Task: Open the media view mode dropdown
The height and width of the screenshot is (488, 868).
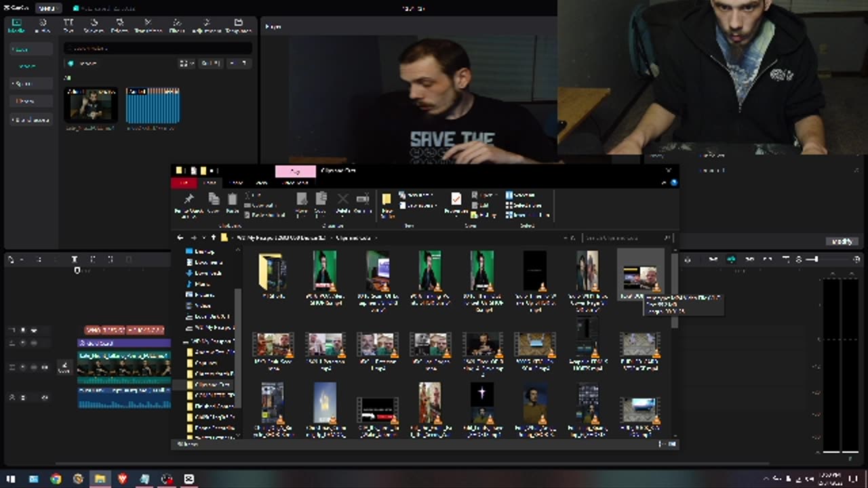Action: [x=186, y=63]
